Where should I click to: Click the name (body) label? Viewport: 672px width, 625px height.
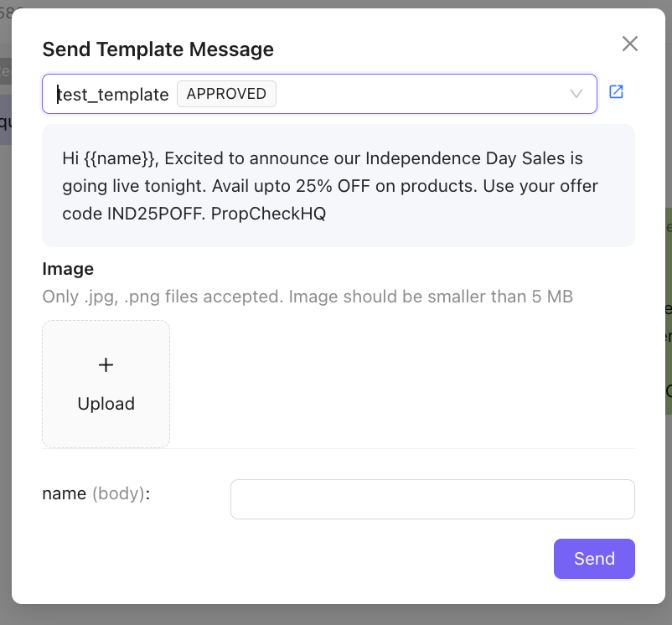coord(94,493)
